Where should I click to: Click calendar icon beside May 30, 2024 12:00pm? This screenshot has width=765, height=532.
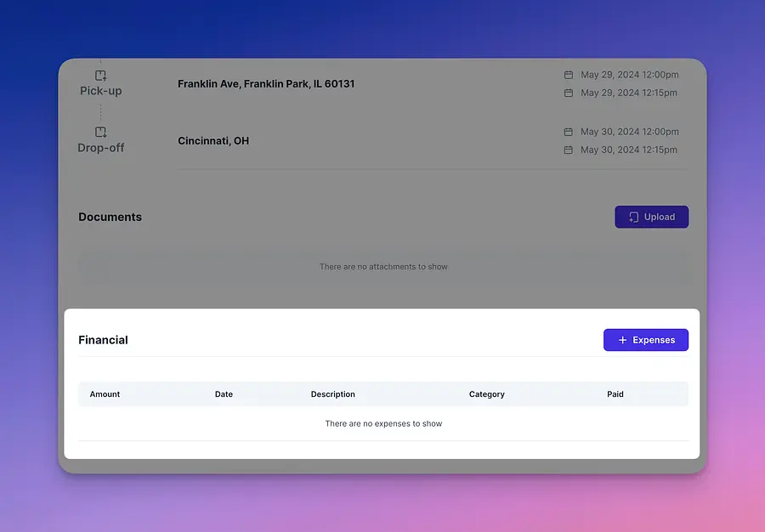569,132
